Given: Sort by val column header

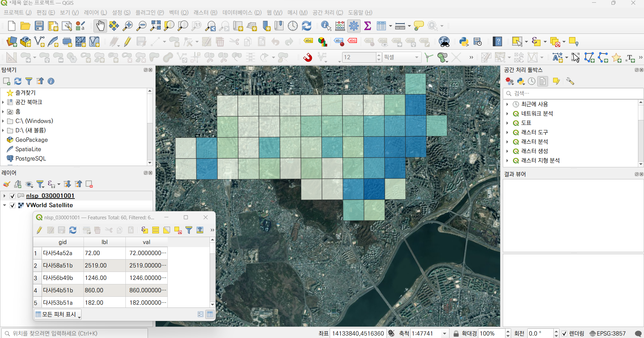Looking at the screenshot, I should [147, 242].
